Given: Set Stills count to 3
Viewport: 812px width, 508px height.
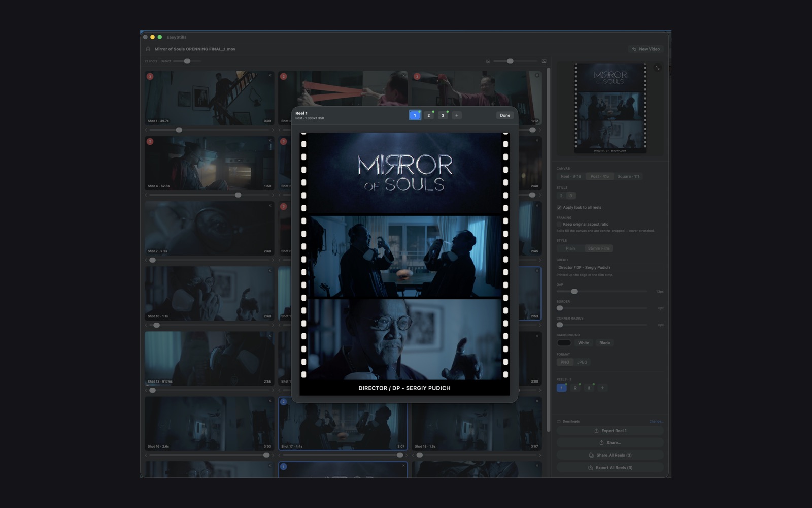Looking at the screenshot, I should 570,196.
